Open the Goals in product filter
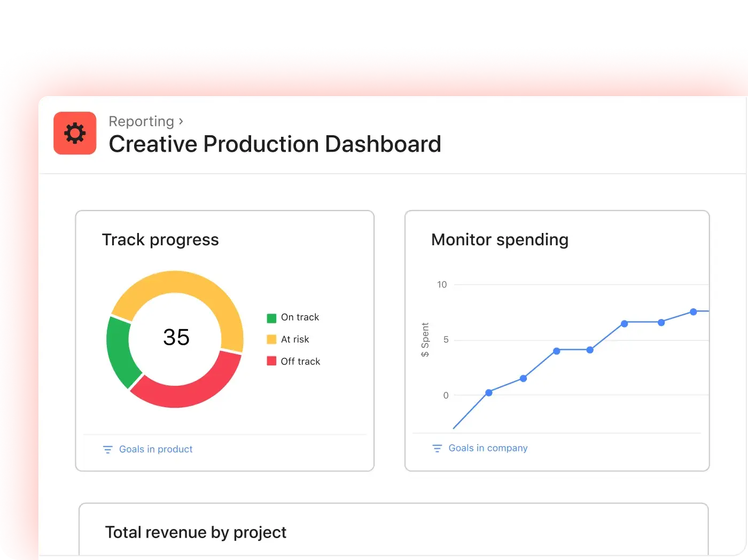This screenshot has width=748, height=560. 155,449
